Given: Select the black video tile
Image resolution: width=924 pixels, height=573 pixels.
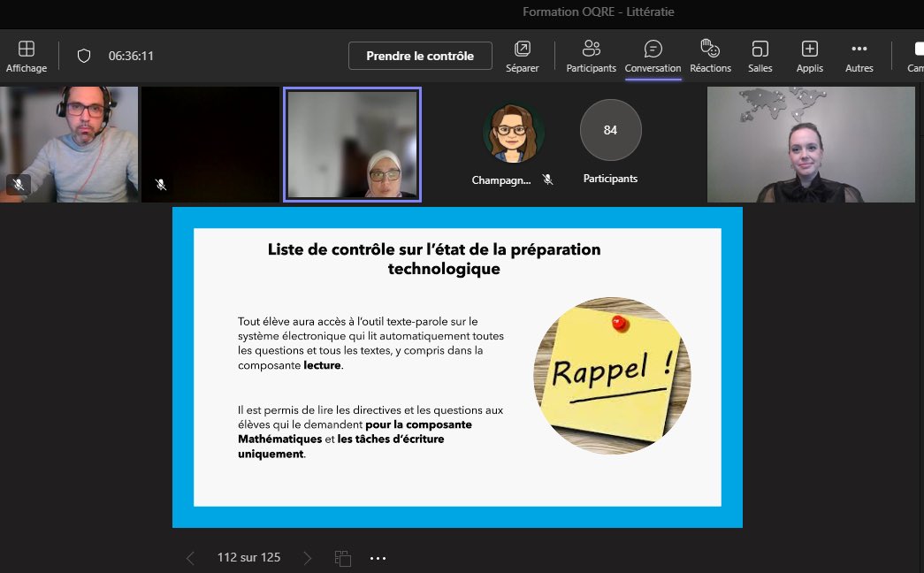Looking at the screenshot, I should click(x=210, y=144).
